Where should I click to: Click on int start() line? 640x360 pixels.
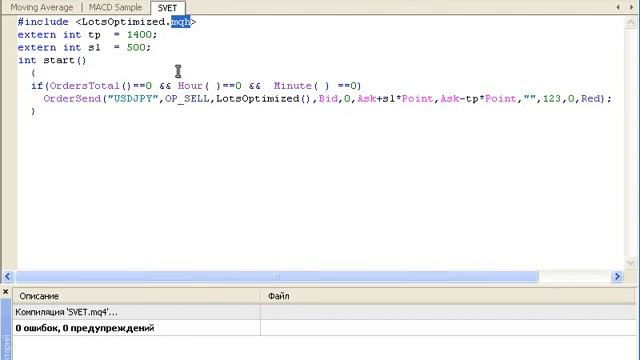pyautogui.click(x=52, y=60)
